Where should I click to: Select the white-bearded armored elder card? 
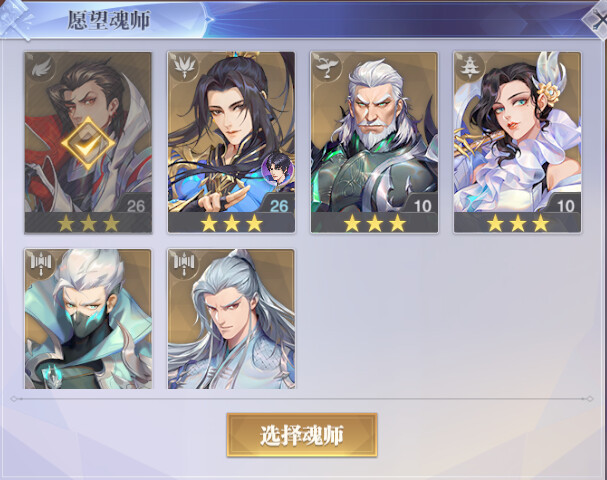click(x=374, y=143)
